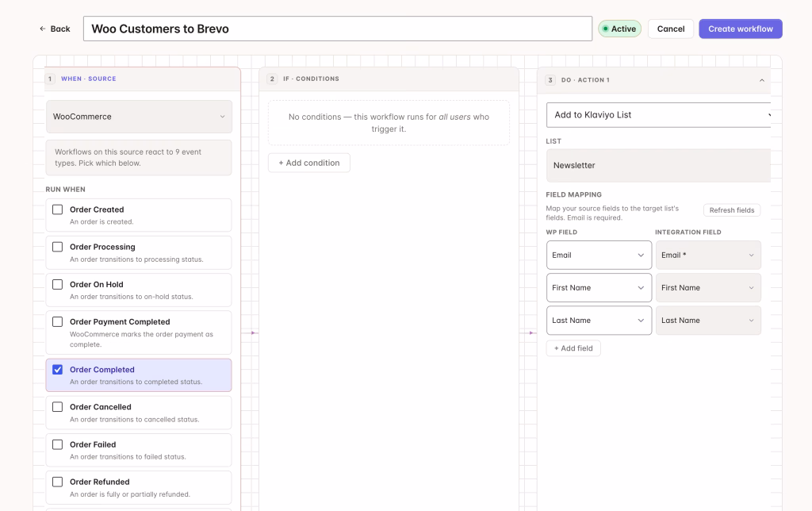Screen dimensions: 812x511
Task: Check the Order Created checkbox
Action: pos(57,209)
